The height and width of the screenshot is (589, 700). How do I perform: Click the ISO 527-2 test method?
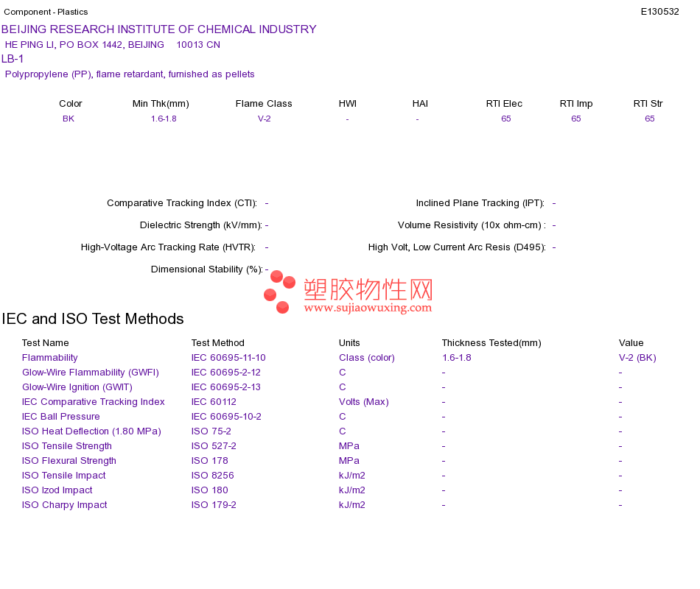click(214, 446)
